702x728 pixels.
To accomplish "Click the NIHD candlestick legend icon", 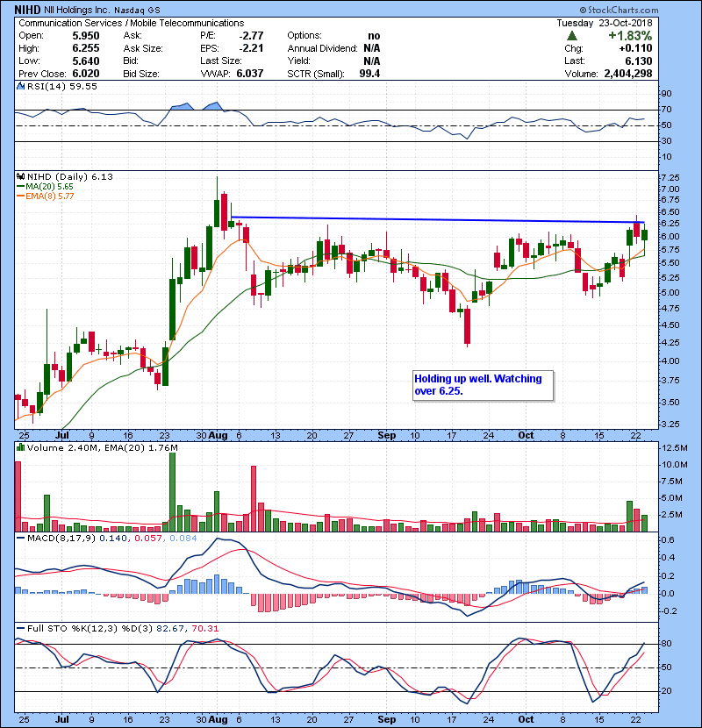I will [x=20, y=176].
